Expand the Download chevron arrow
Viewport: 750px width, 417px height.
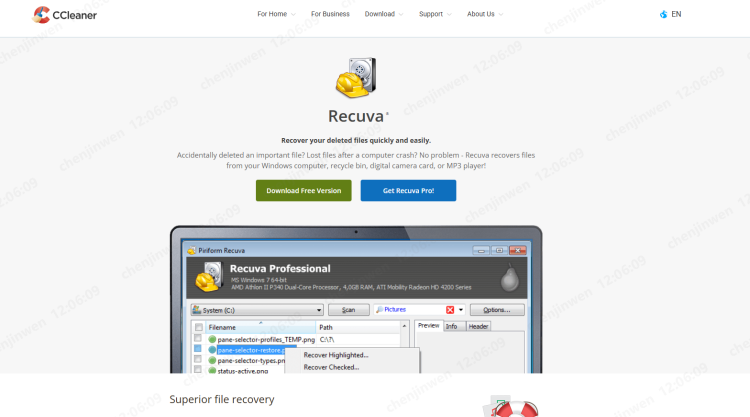pyautogui.click(x=401, y=15)
